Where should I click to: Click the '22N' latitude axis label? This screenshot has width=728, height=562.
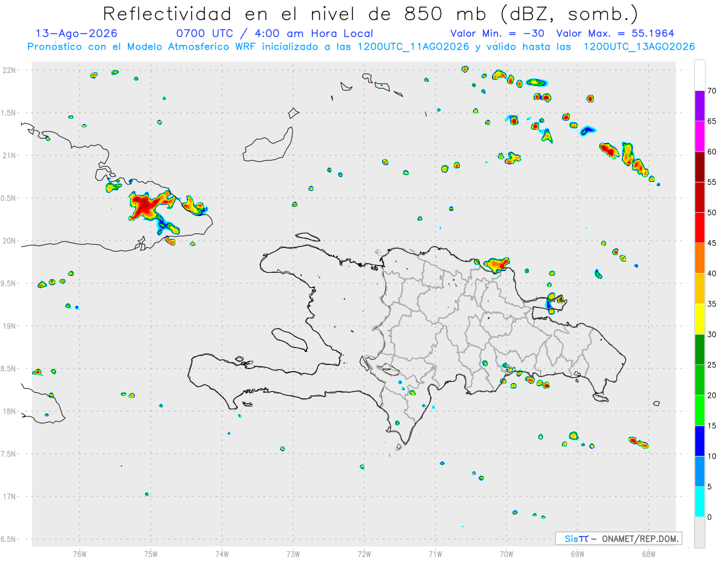tap(10, 70)
